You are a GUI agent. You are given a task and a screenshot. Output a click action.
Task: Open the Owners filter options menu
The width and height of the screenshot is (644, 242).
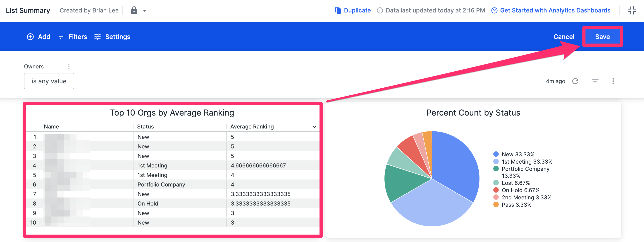(69, 66)
